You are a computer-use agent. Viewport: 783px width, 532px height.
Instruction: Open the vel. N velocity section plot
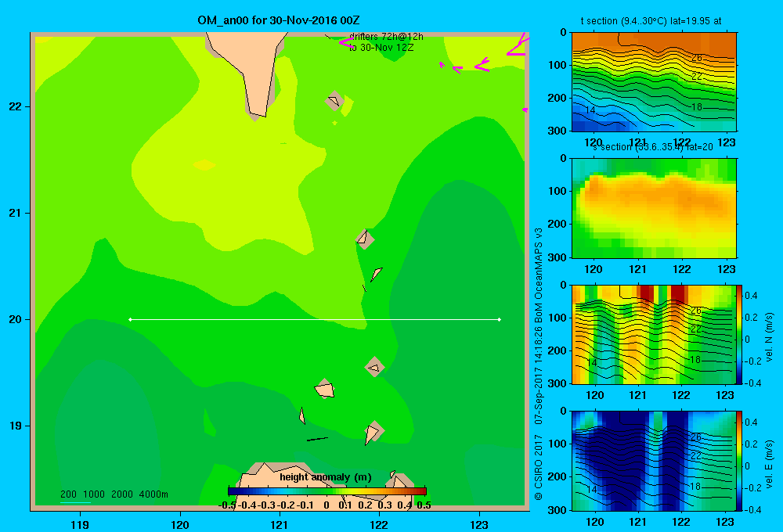(x=654, y=334)
